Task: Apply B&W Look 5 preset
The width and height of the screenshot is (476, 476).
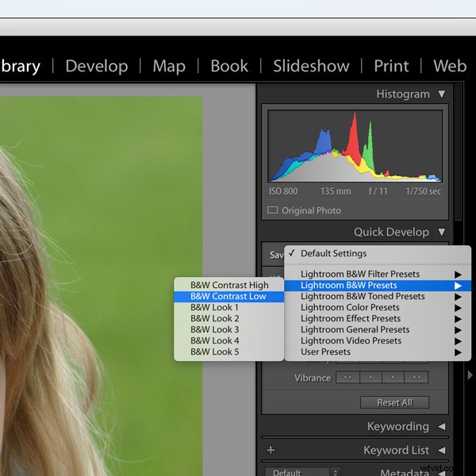Action: click(229, 351)
